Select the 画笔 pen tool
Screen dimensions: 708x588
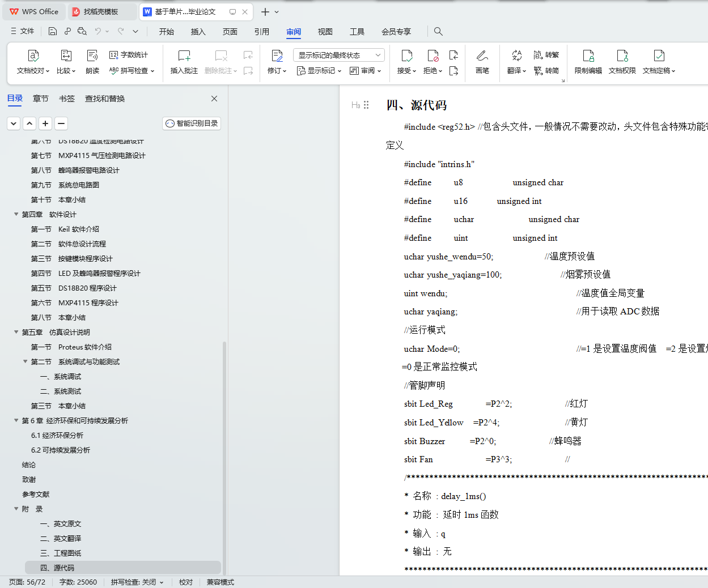tap(482, 62)
